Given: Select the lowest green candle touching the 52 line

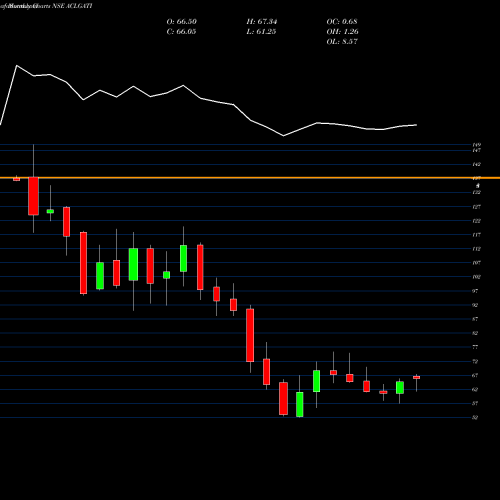Looking at the screenshot, I should (x=300, y=404).
